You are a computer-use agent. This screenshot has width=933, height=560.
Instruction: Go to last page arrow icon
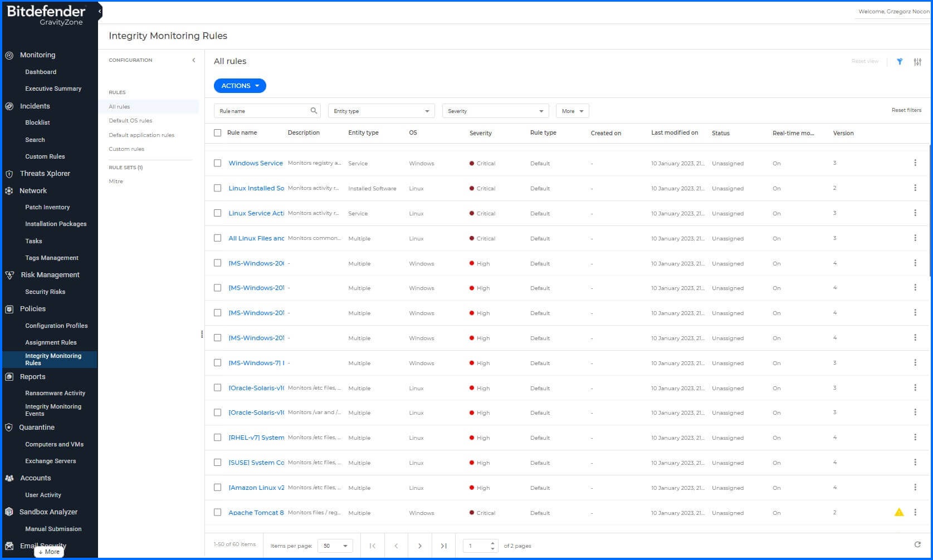coord(443,546)
